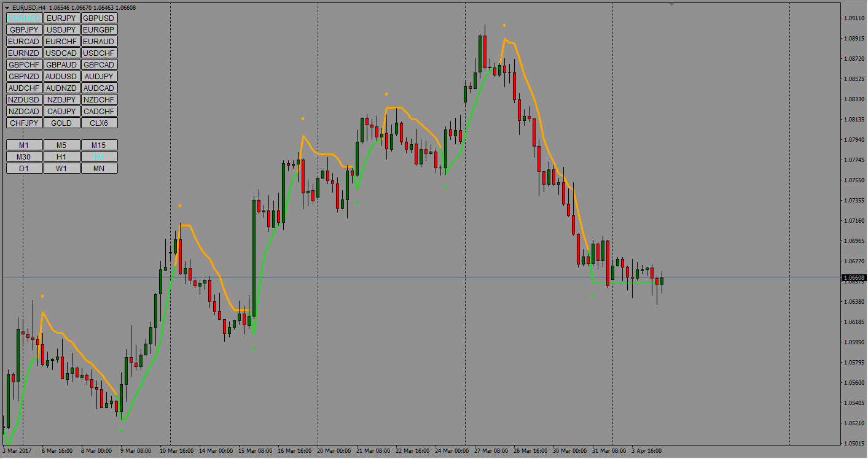The image size is (868, 459).
Task: Switch chart to EURJPY
Action: 61,18
